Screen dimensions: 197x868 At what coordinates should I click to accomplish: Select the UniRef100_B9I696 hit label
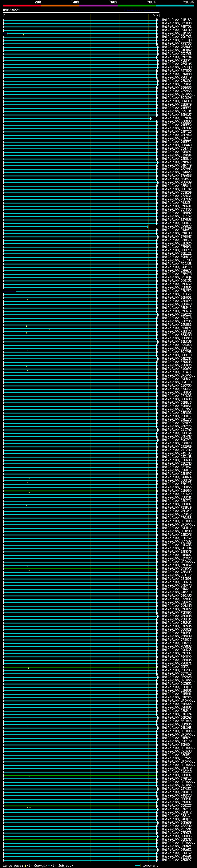176,98
